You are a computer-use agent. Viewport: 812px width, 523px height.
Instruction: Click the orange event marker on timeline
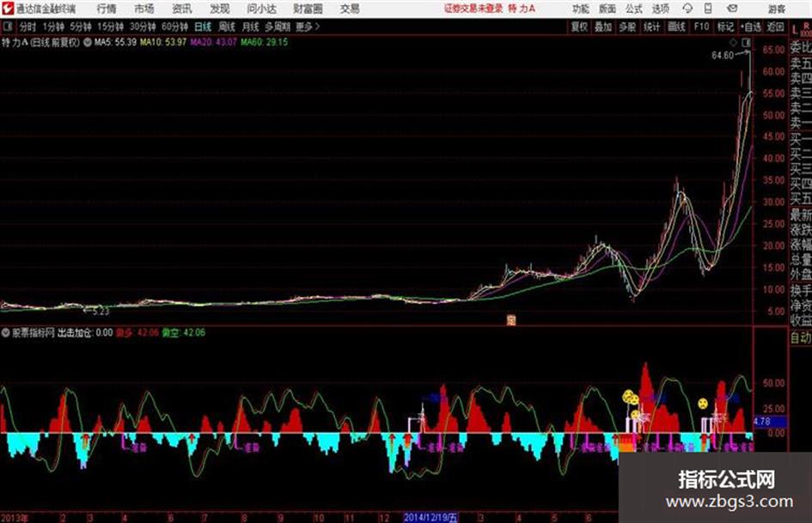coord(511,320)
